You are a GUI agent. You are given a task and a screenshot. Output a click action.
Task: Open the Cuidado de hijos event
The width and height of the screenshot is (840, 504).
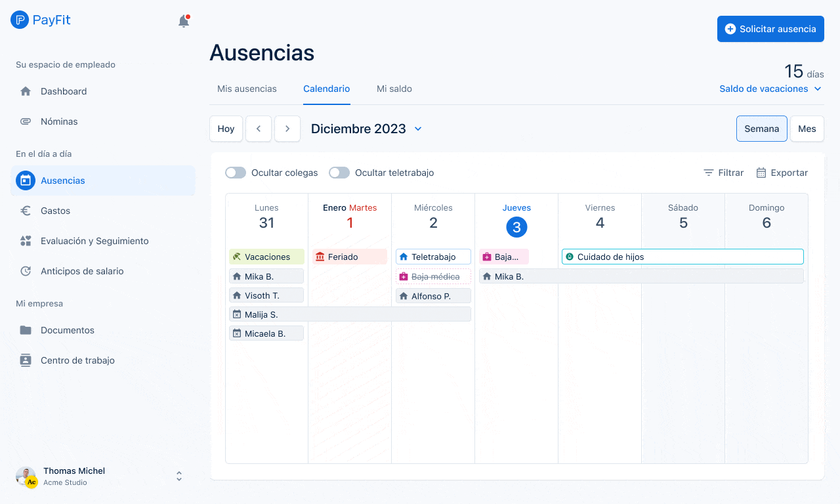pyautogui.click(x=682, y=257)
